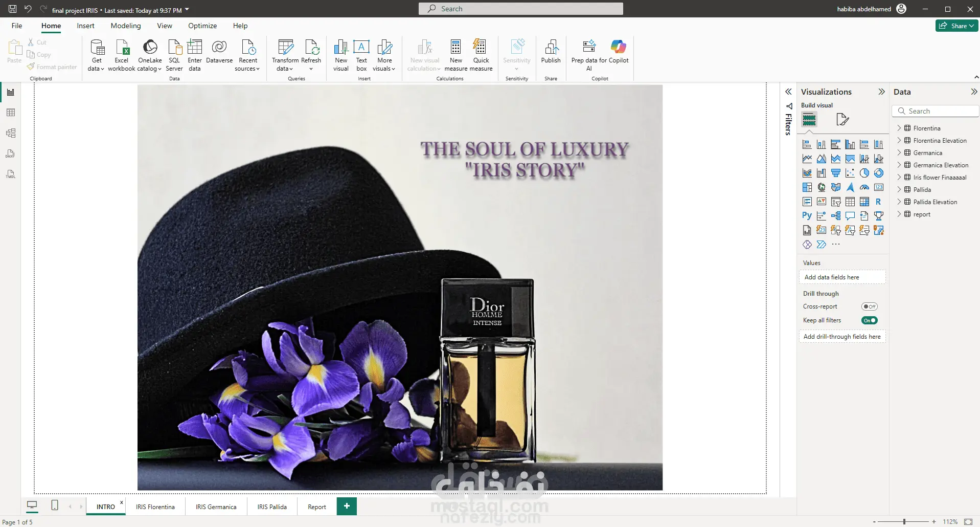Viewport: 980px width, 527px height.
Task: Collapse the Data pane
Action: coord(974,92)
